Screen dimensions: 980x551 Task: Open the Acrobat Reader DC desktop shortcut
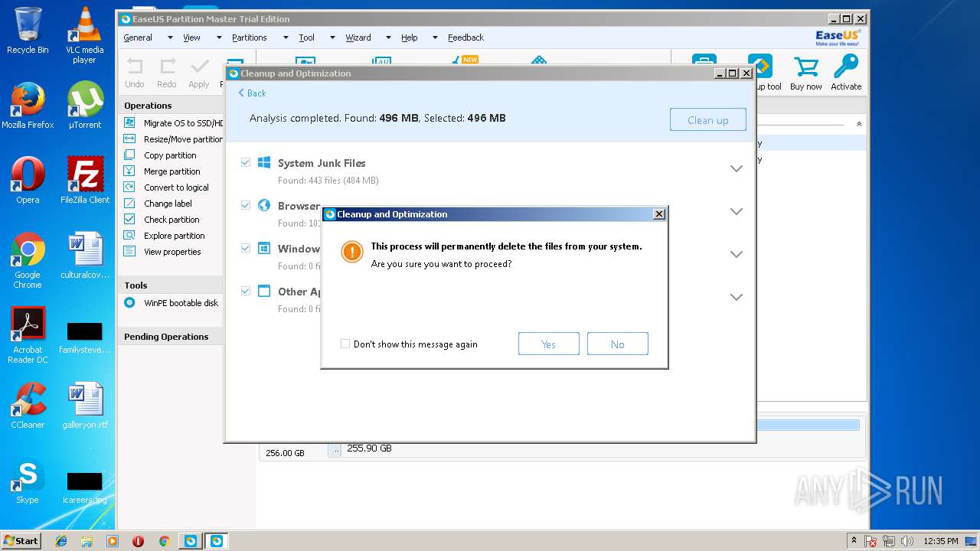coord(28,335)
